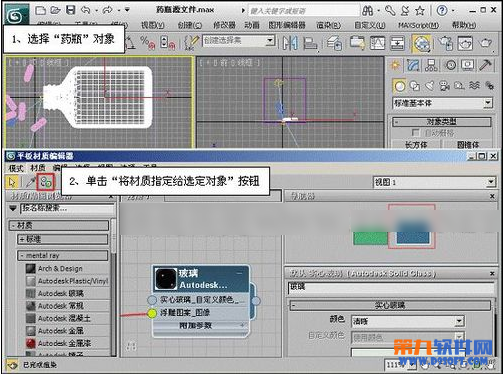Select Autodesk Plastic/Vinyl material in browser

point(67,281)
